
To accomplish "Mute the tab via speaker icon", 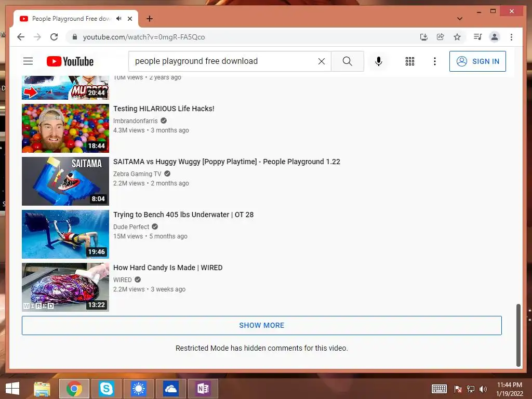I will coord(119,18).
